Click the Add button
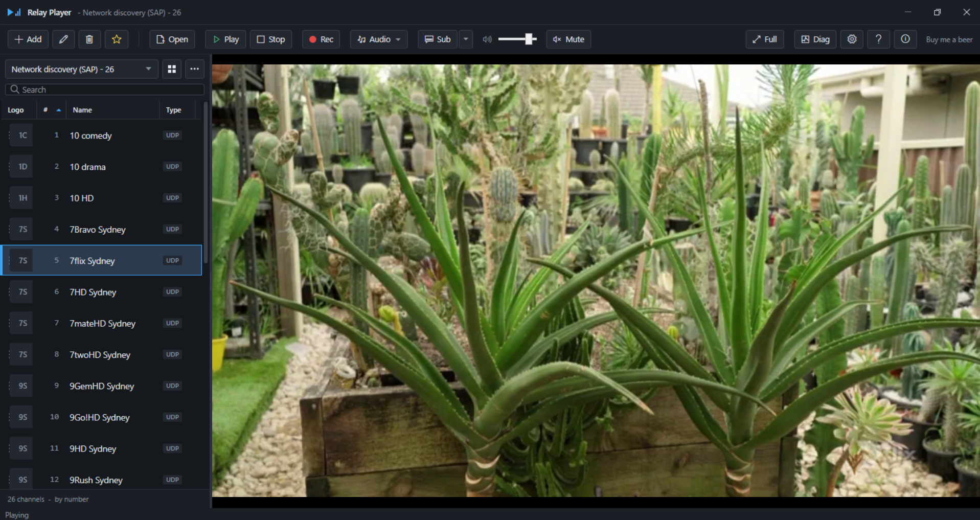This screenshot has height=520, width=980. coord(28,39)
